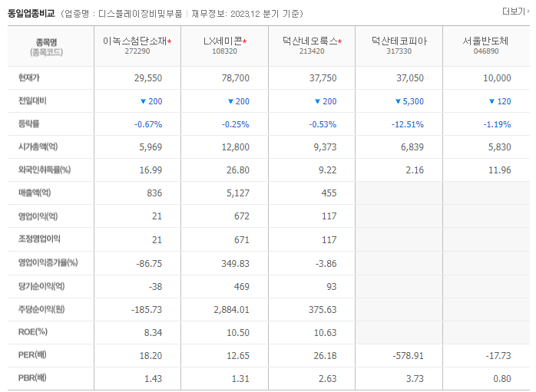This screenshot has height=392, width=536.
Task: Click earnings per share -185.73
Action: click(x=147, y=310)
